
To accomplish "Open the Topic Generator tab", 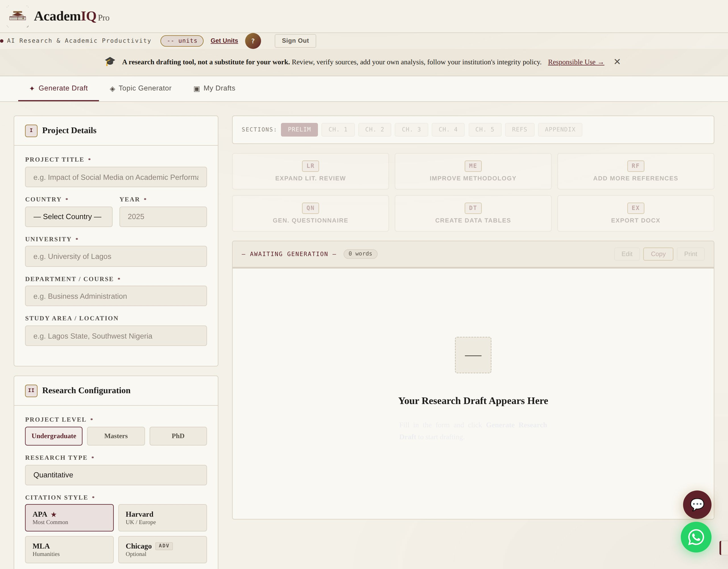I will click(x=140, y=88).
